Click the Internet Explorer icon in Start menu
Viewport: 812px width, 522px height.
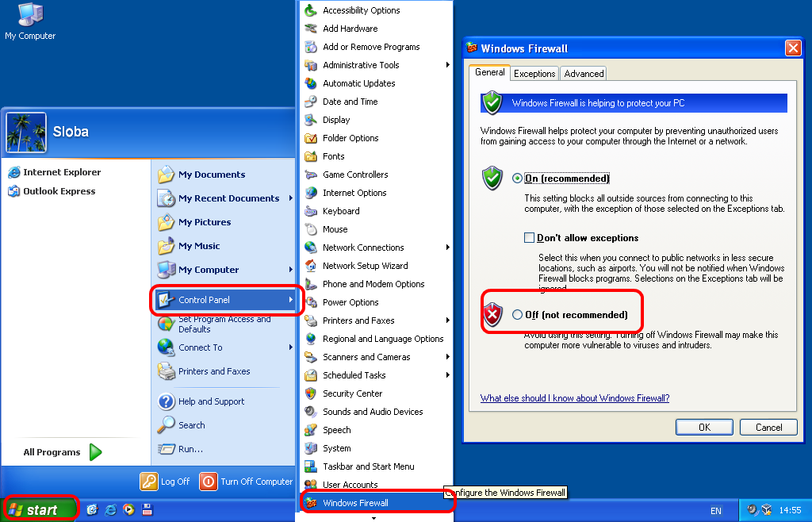[x=14, y=172]
